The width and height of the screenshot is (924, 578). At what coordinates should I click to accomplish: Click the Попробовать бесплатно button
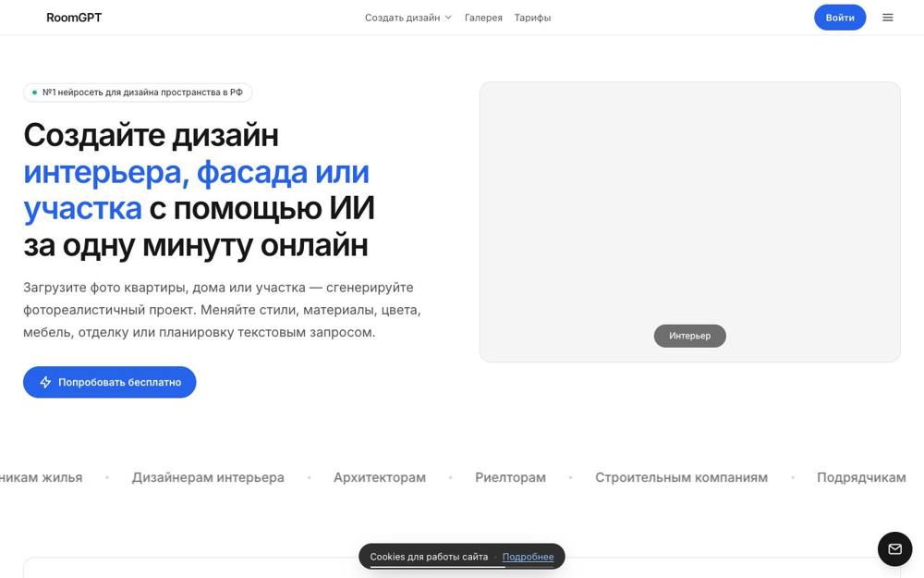(x=110, y=382)
